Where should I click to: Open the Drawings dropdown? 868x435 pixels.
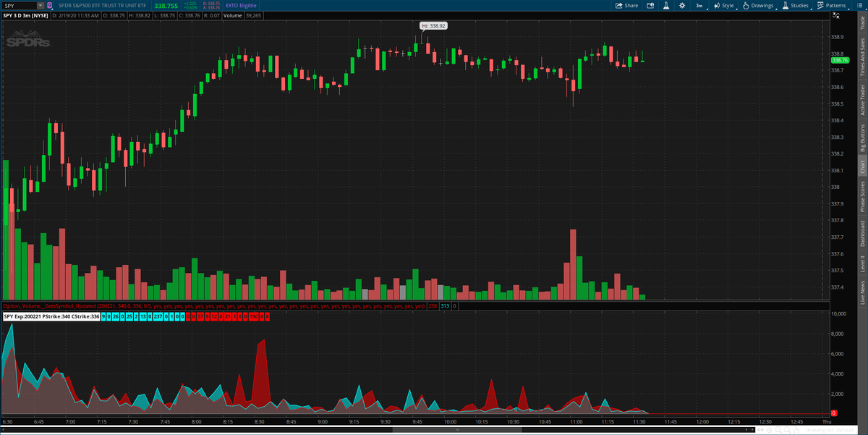[759, 5]
